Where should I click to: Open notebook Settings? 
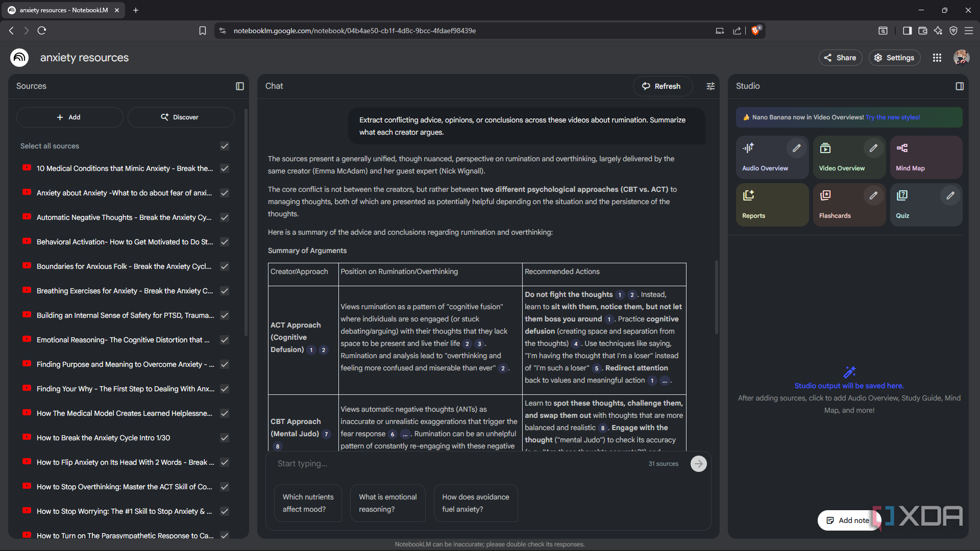(x=894, y=58)
